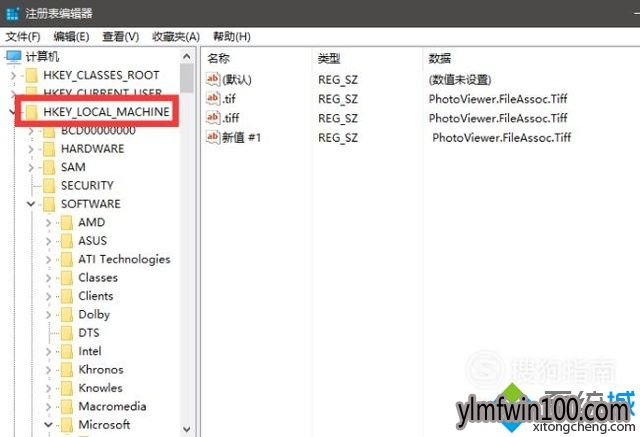Select the .tif value name

pyautogui.click(x=229, y=98)
